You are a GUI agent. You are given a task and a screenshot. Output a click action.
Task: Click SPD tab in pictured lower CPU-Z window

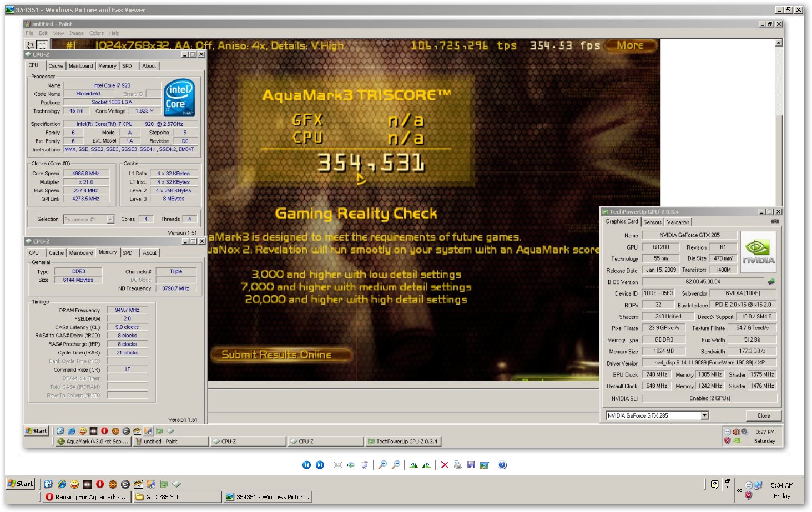(128, 253)
